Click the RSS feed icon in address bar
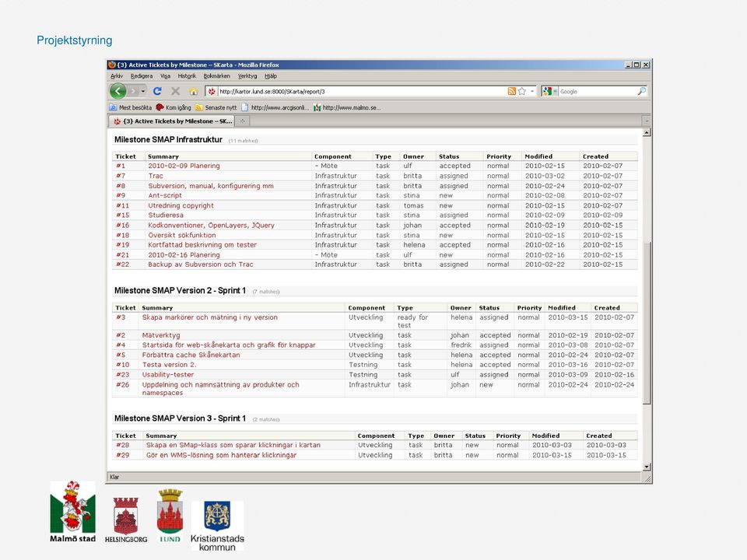 coord(512,91)
